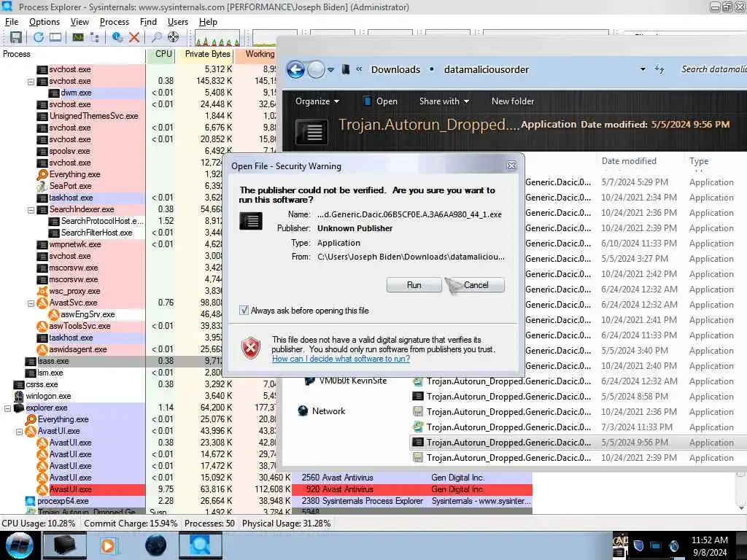The image size is (747, 560).
Task: Click the crosshair Find Window's Process icon
Action: pos(174,37)
